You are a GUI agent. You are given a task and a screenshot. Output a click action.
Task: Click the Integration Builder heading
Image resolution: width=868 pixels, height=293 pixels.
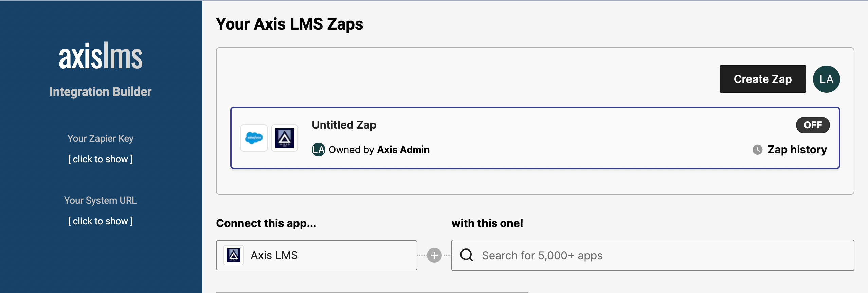(x=101, y=92)
